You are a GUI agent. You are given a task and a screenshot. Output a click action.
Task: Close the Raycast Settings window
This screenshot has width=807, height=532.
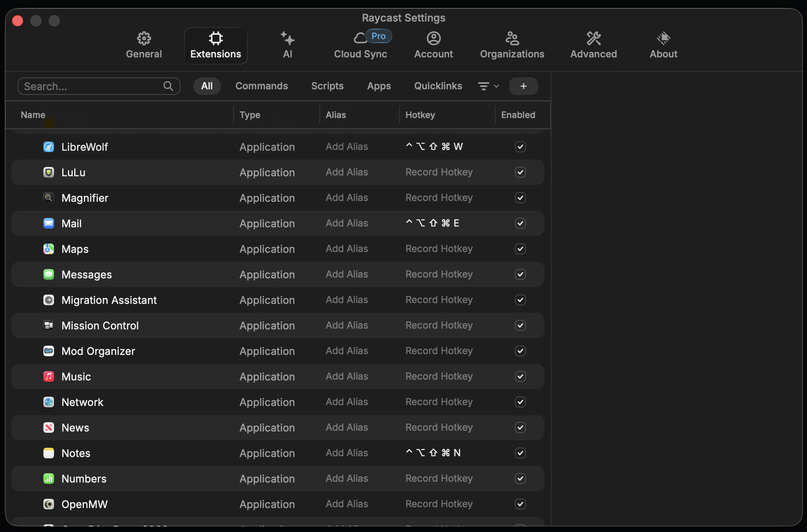tap(18, 20)
